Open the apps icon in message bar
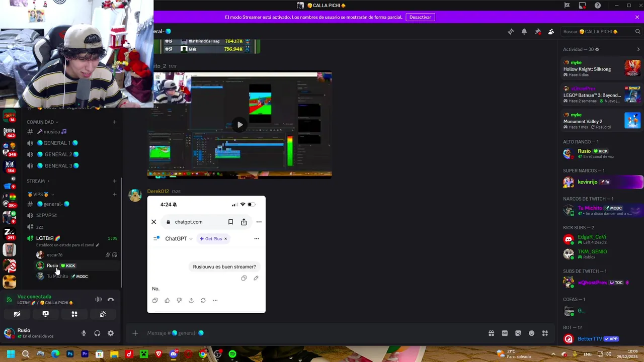The width and height of the screenshot is (644, 362). click(x=545, y=333)
